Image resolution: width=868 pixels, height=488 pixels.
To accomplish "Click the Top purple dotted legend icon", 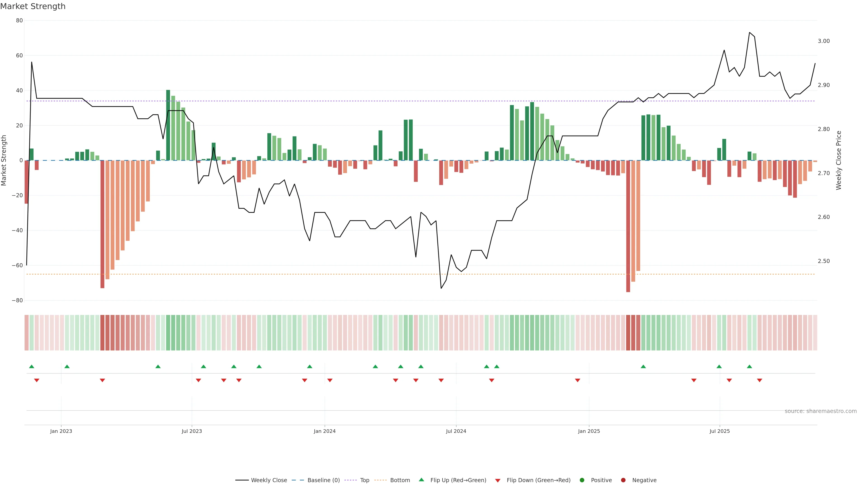I will pos(351,480).
